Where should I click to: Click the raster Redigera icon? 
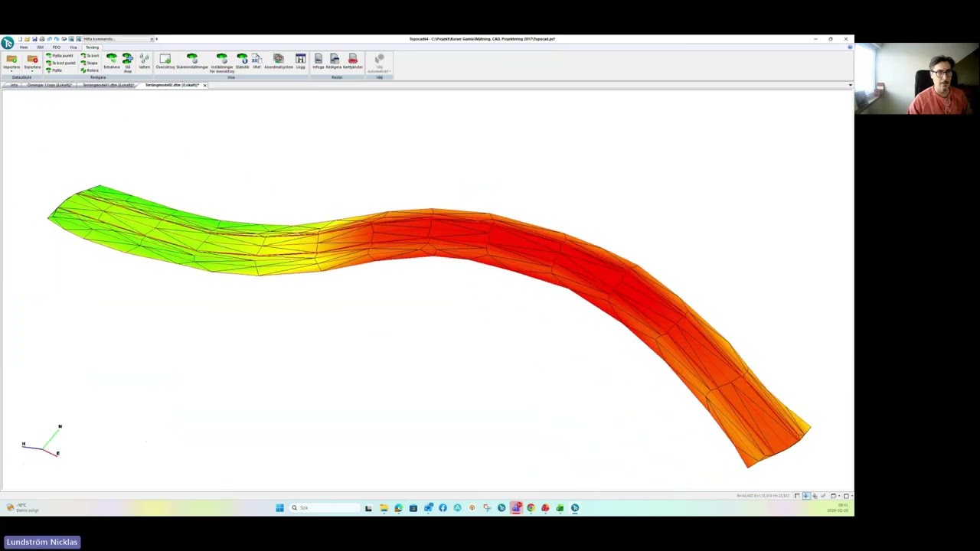pos(334,61)
